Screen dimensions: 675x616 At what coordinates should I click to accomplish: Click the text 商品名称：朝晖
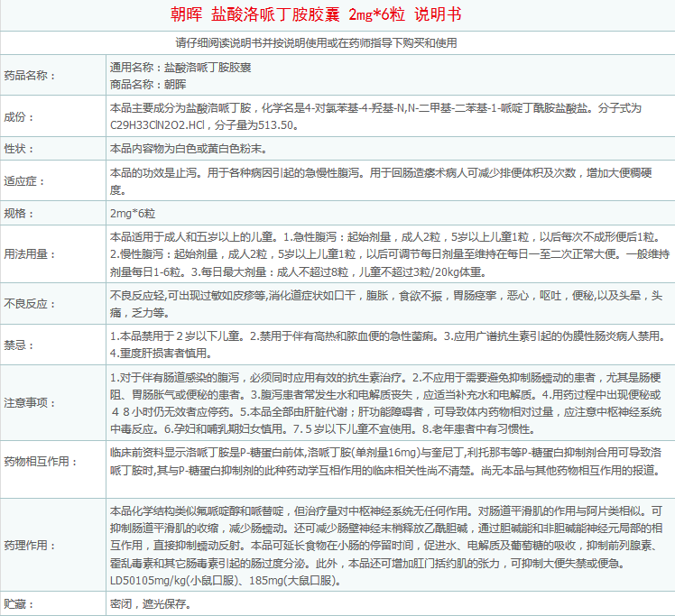tap(148, 84)
